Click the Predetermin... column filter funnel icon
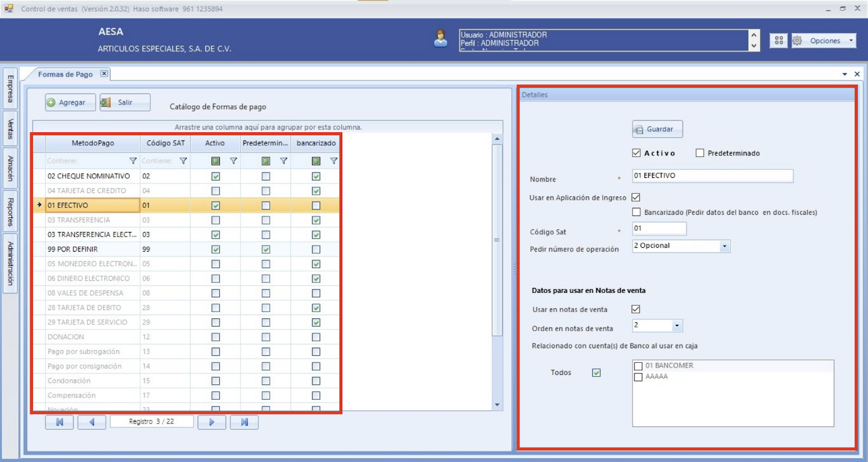 pyautogui.click(x=284, y=161)
